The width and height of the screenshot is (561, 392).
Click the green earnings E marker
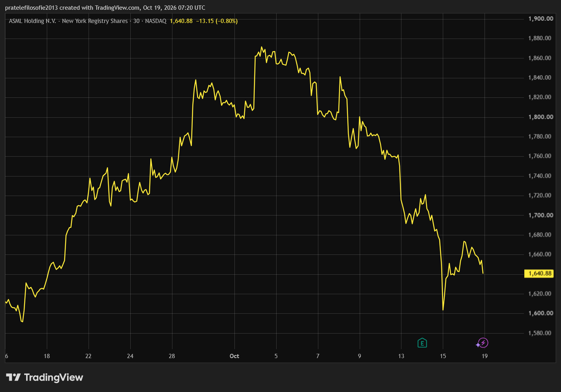[422, 343]
